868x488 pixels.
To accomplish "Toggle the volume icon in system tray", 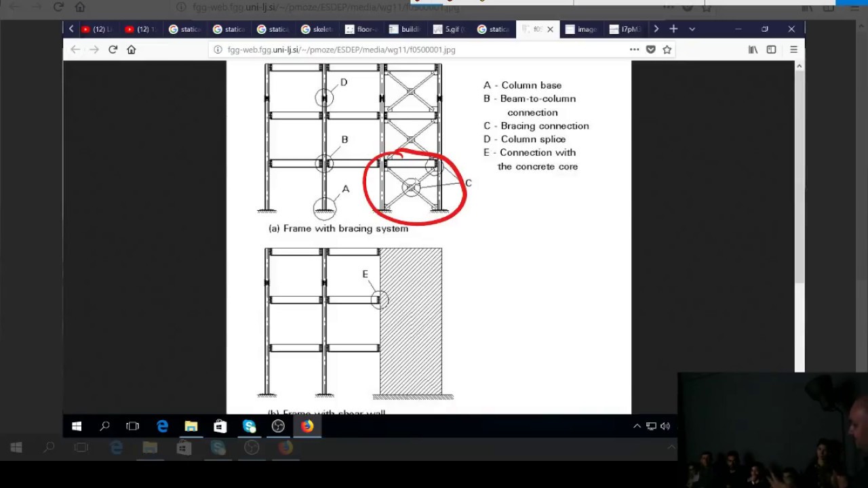I will (665, 426).
